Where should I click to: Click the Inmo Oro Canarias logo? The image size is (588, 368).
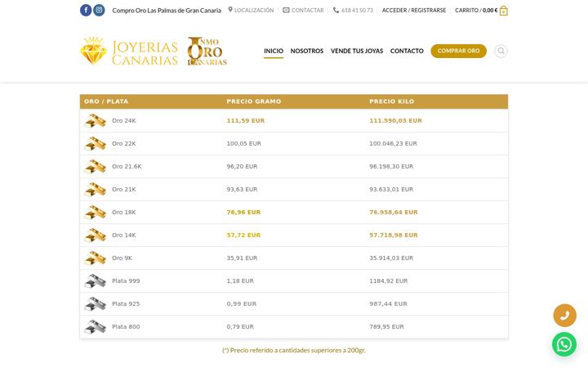[207, 51]
